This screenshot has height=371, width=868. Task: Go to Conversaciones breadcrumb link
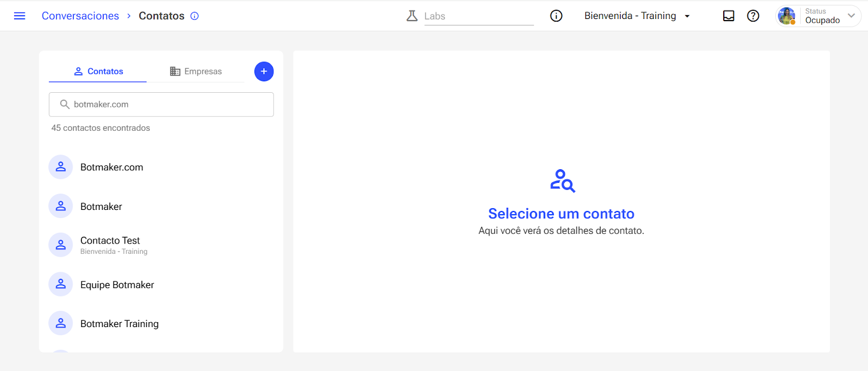[80, 16]
